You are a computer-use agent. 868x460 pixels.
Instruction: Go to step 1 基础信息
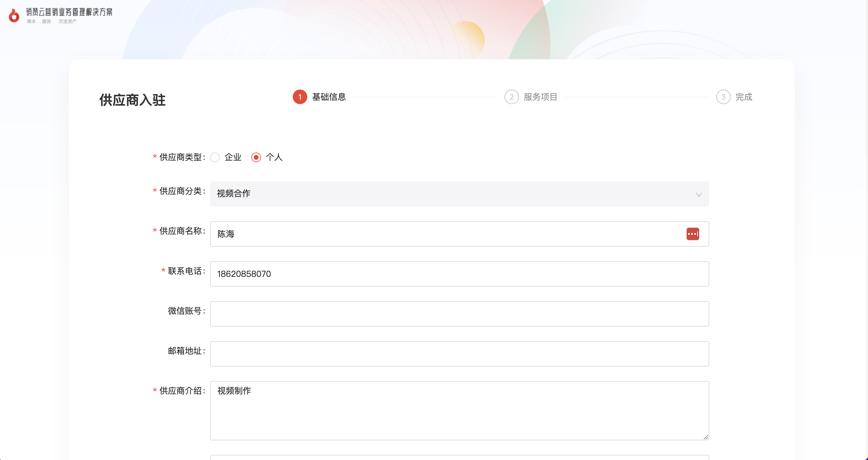click(319, 97)
